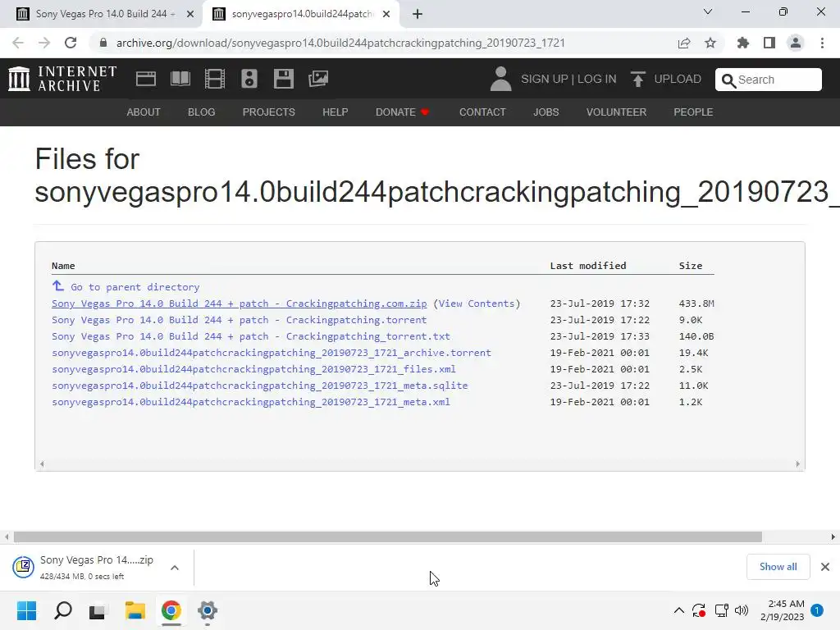840x630 pixels.
Task: Click the up arrow icon for parent directory
Action: [x=58, y=285]
